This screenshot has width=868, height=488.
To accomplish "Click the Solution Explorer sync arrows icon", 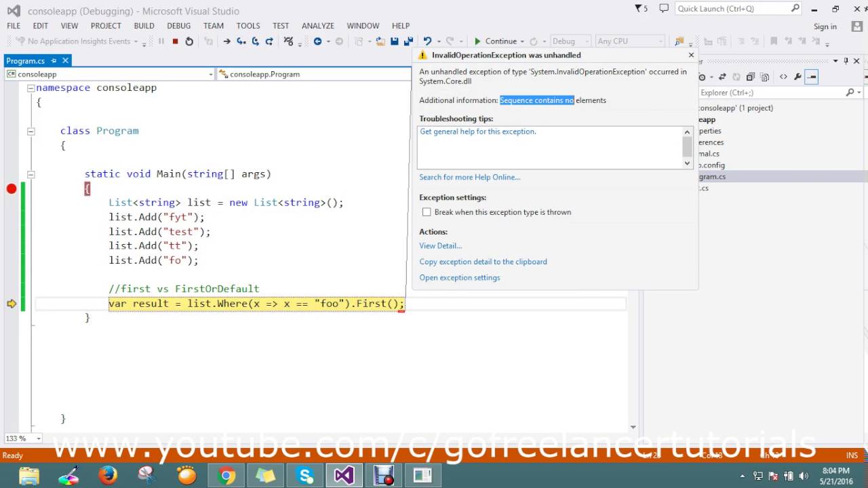I will click(x=722, y=77).
